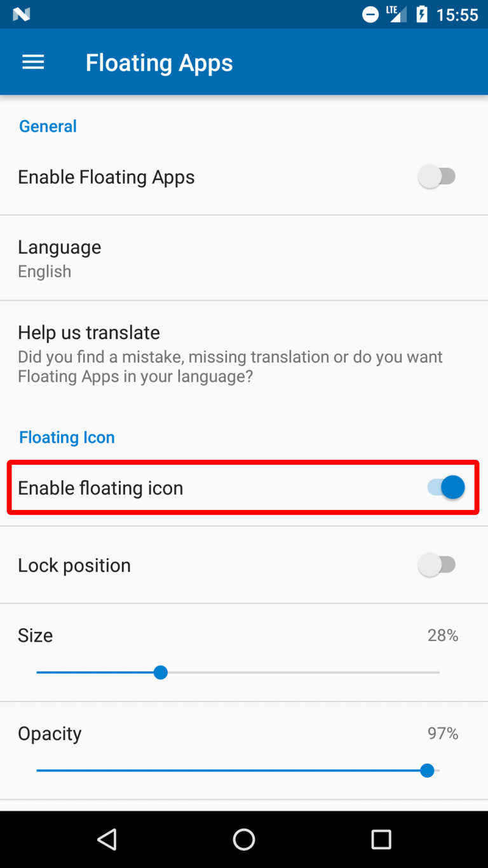Adjust the Opacity slider handle
Viewport: 488px width, 868px height.
(x=427, y=770)
